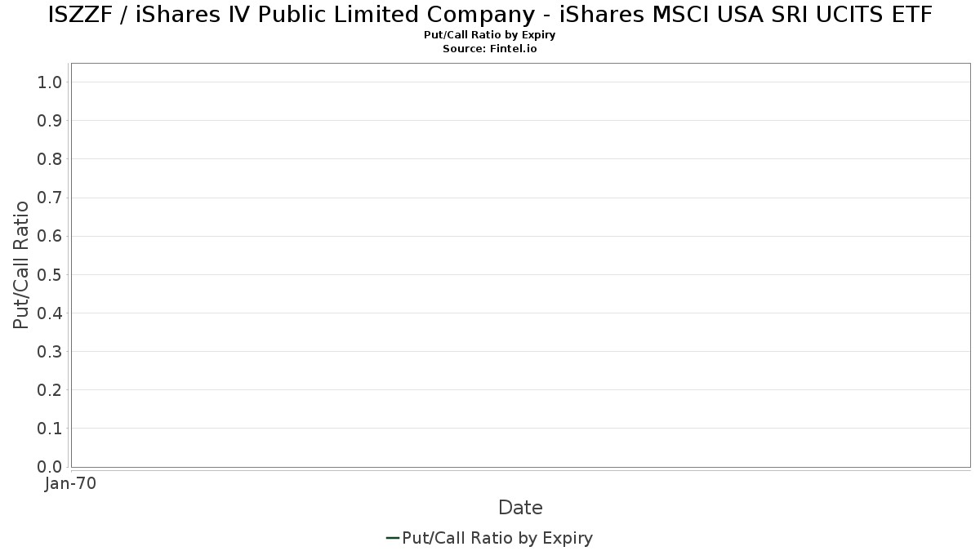Click the "Put/Call Ratio by Expiry" subtitle

point(490,35)
